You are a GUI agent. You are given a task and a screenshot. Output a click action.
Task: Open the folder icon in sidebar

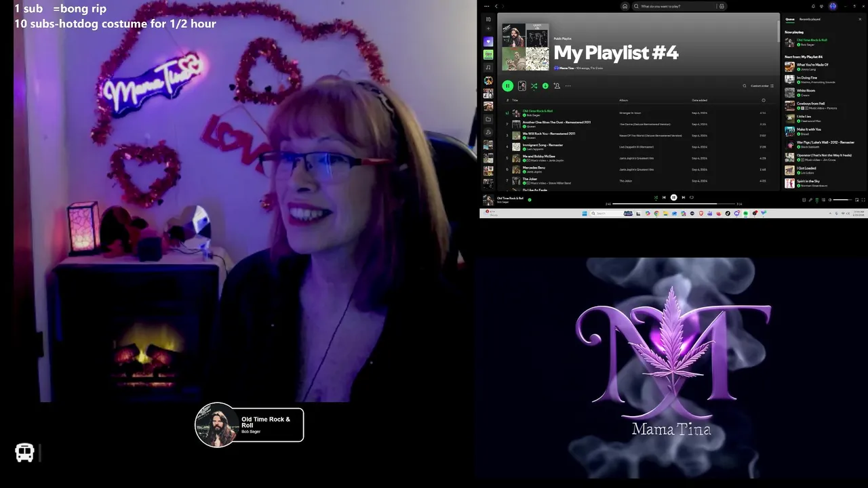tap(488, 119)
